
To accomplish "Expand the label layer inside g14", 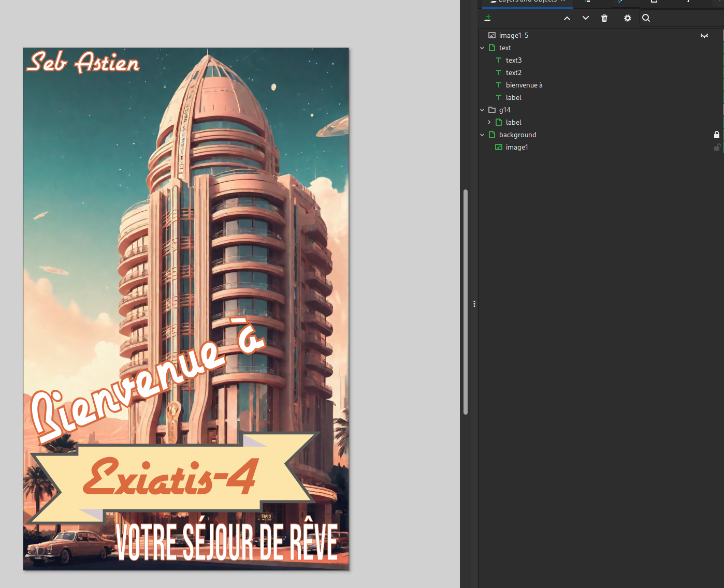I will [x=489, y=122].
